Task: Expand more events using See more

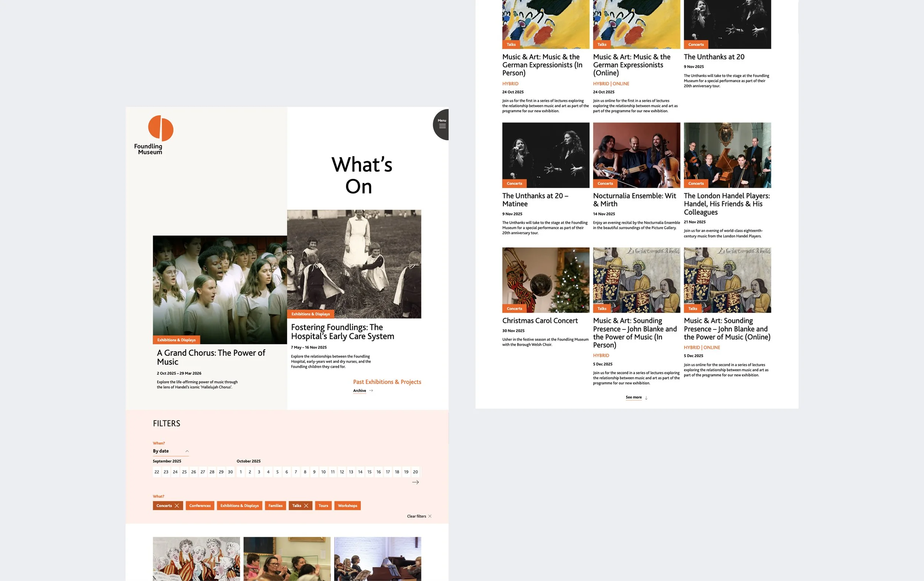Action: (633, 397)
